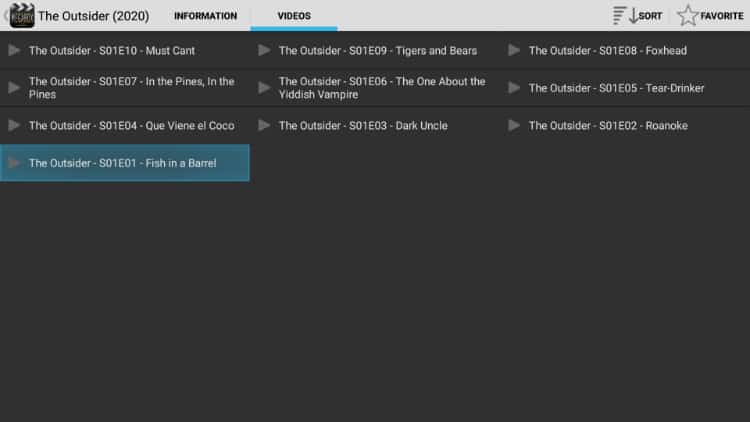Switch to the Information tab
This screenshot has width=750, height=422.
(x=205, y=16)
